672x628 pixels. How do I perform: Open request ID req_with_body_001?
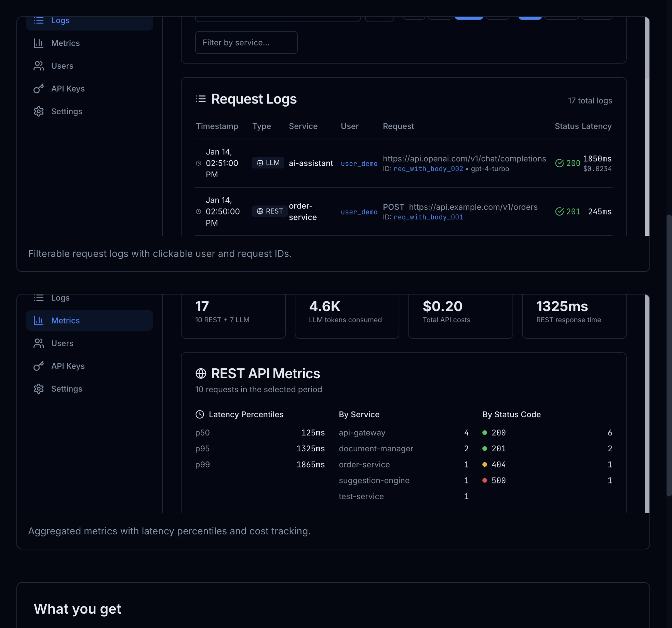pos(428,217)
